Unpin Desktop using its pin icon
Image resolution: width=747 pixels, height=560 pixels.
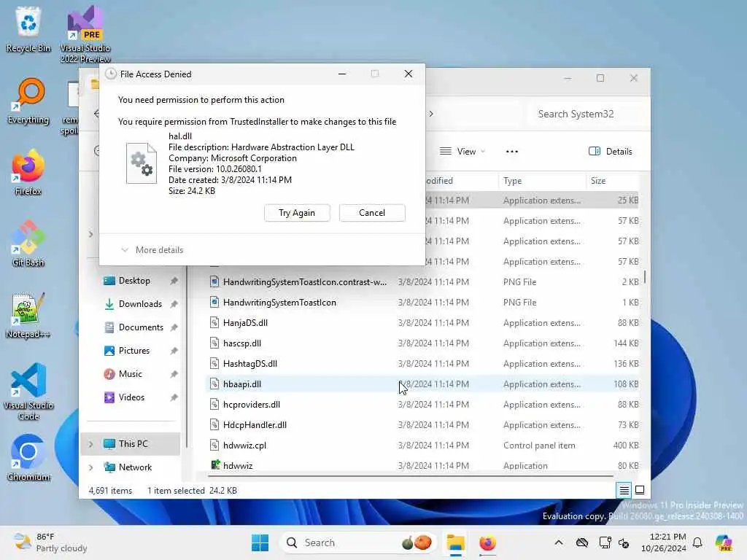[174, 281]
